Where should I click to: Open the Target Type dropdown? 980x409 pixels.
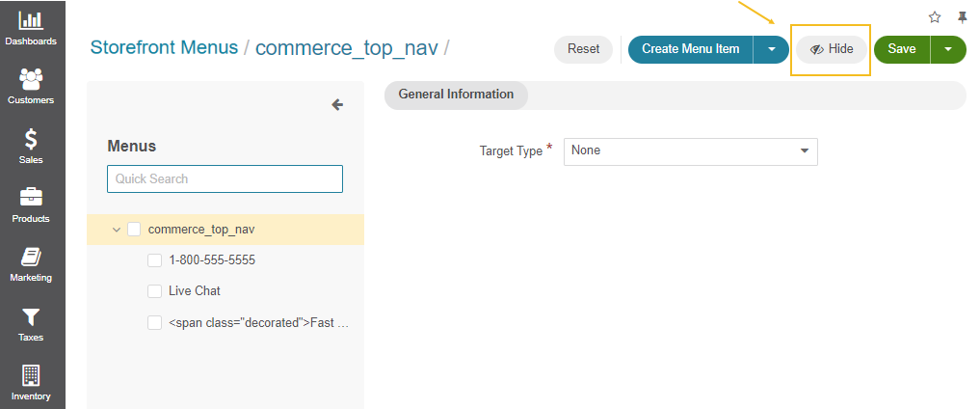[690, 151]
